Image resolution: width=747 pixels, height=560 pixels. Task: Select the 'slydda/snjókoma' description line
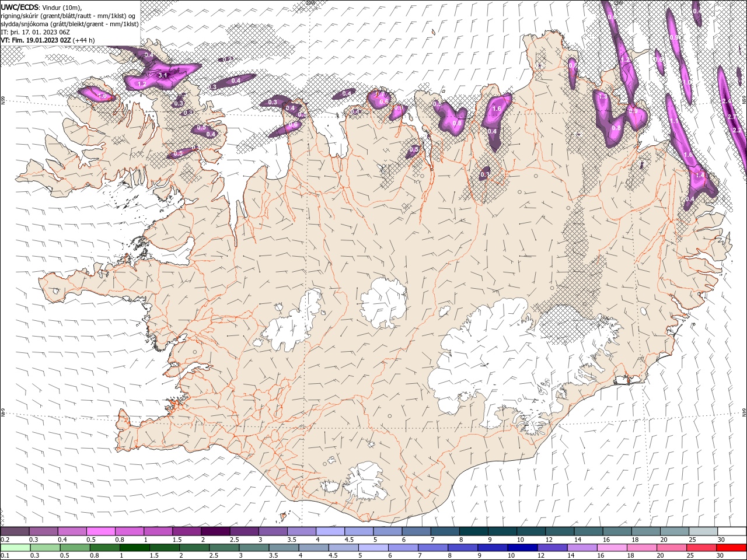coord(69,24)
